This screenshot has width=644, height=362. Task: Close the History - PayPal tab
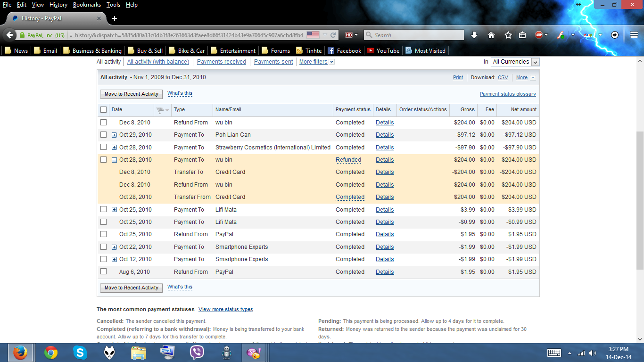[99, 18]
